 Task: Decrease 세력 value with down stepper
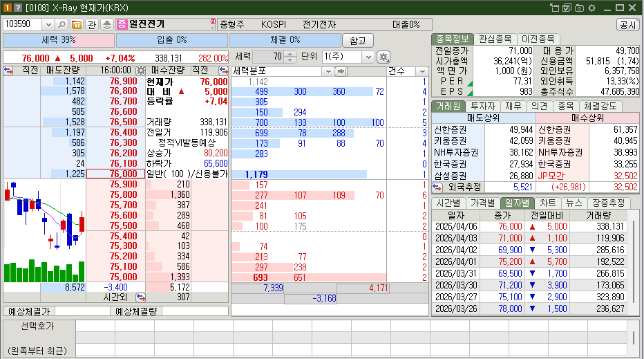[x=290, y=60]
